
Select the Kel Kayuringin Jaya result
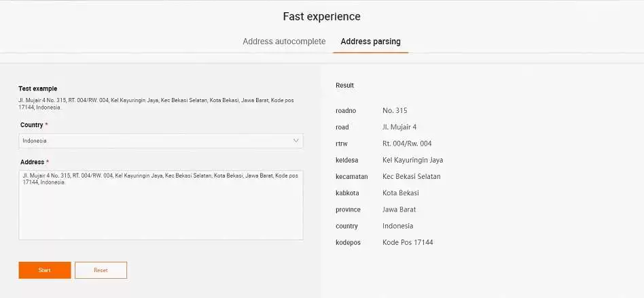(x=412, y=160)
